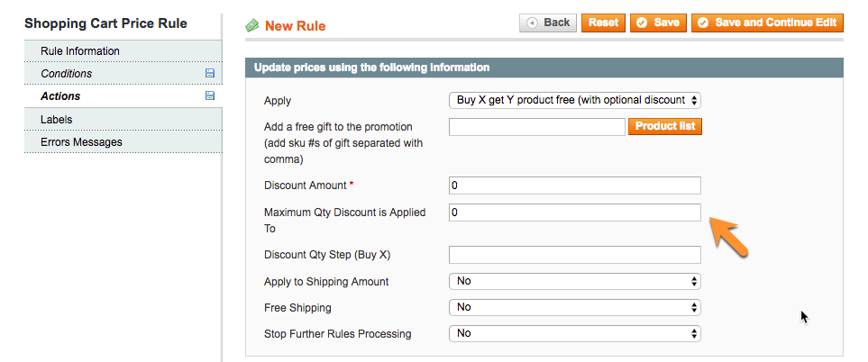Screen dimensions: 868x362
Task: Expand the Apply to Shipping Amount dropdown
Action: click(x=574, y=282)
